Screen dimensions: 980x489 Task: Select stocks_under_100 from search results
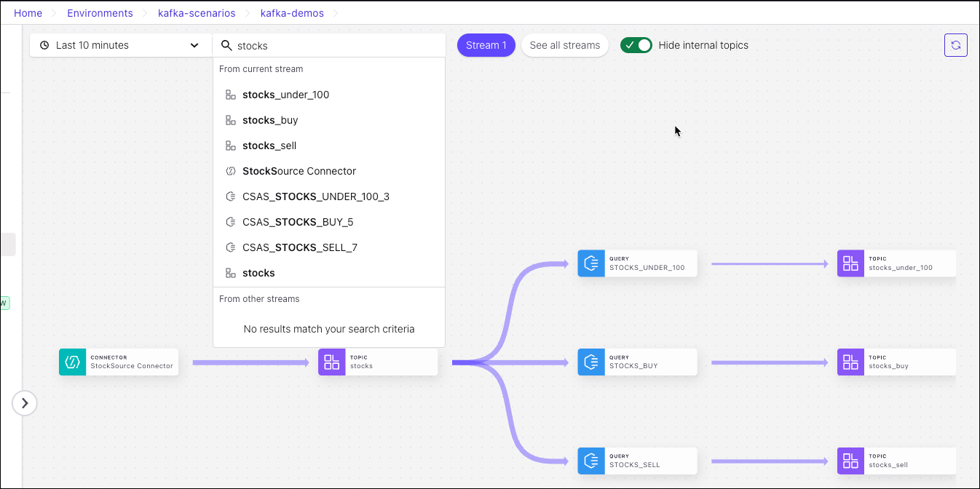click(285, 95)
